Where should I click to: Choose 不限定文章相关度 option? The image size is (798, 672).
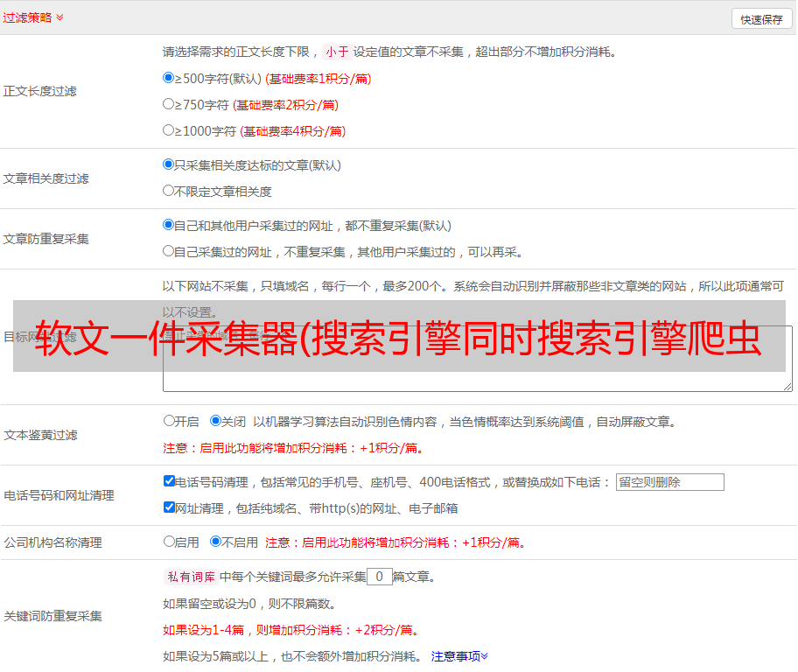point(169,191)
